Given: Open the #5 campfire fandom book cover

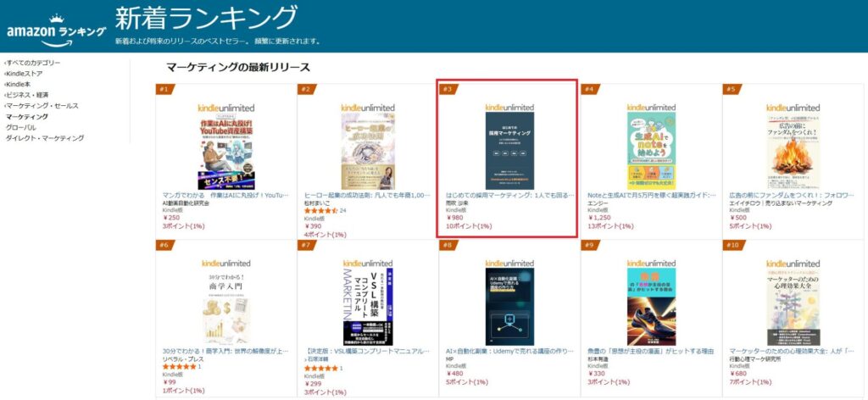Looking at the screenshot, I should pos(793,151).
